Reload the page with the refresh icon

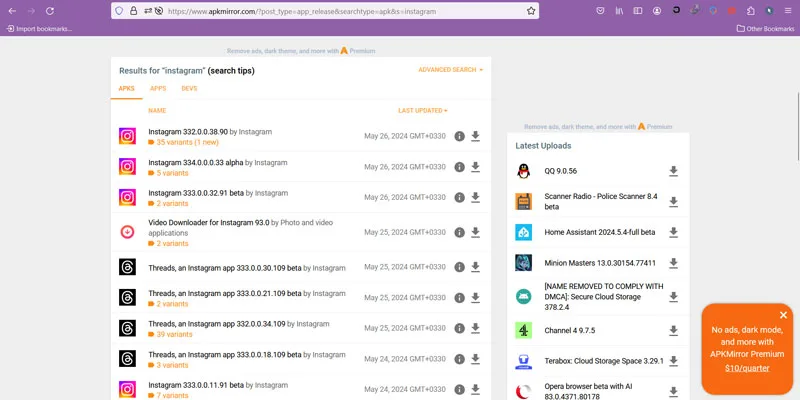[x=49, y=11]
